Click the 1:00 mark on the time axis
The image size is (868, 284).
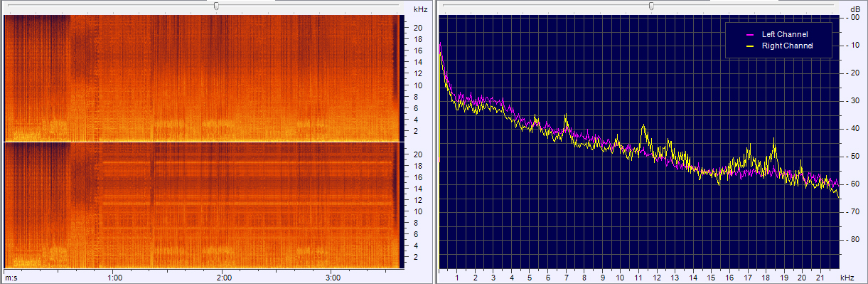click(x=114, y=278)
